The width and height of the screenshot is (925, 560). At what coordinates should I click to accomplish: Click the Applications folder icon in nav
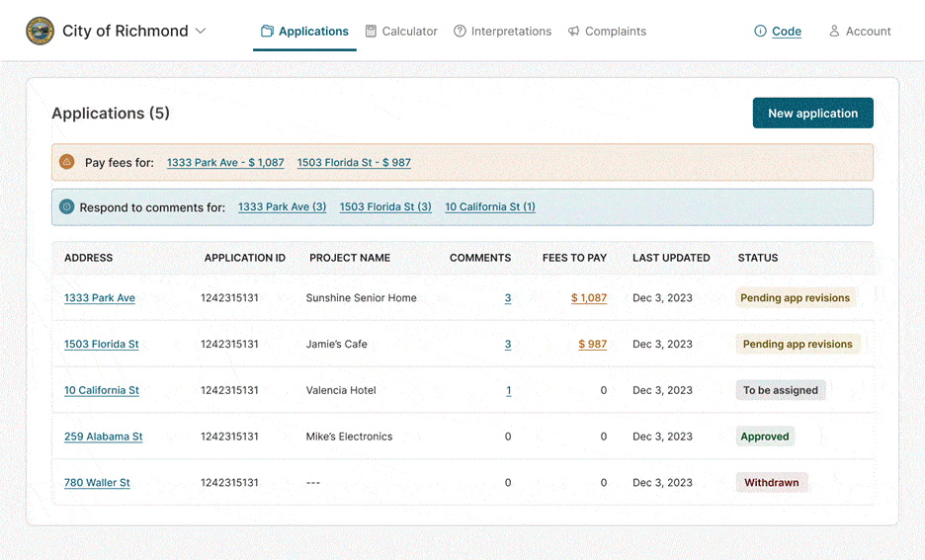267,32
